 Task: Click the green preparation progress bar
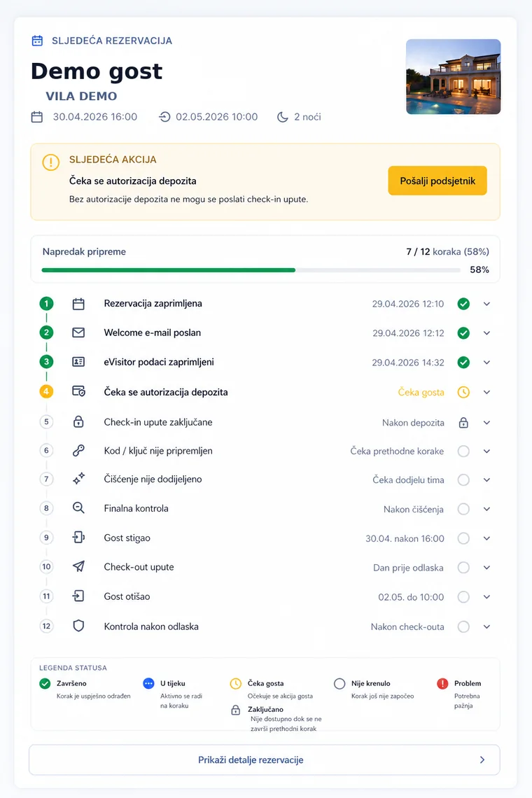[x=169, y=270]
